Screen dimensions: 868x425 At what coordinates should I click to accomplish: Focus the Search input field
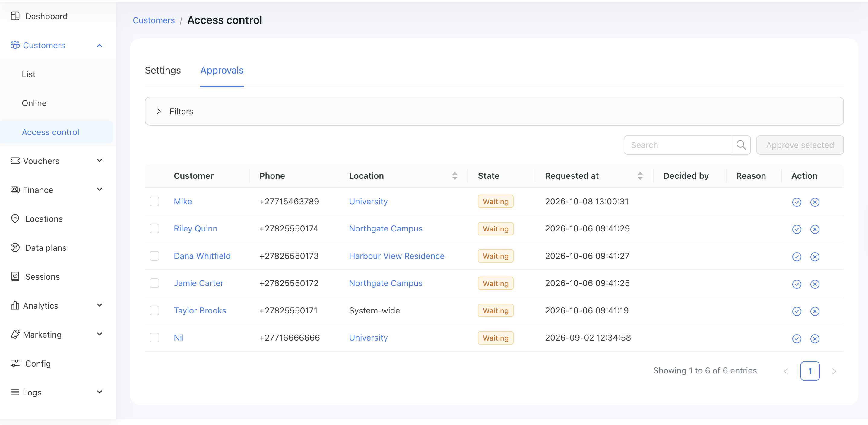tap(678, 145)
